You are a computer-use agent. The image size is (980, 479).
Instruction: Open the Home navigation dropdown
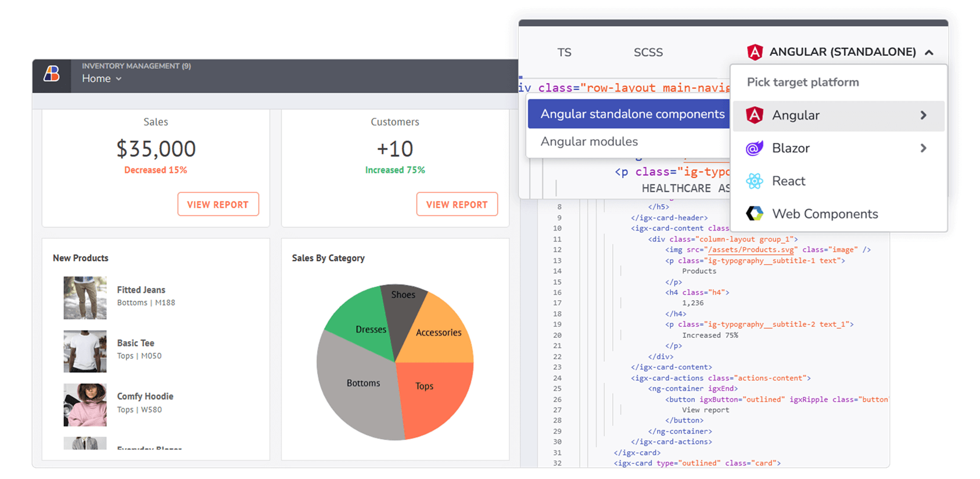[x=102, y=79]
